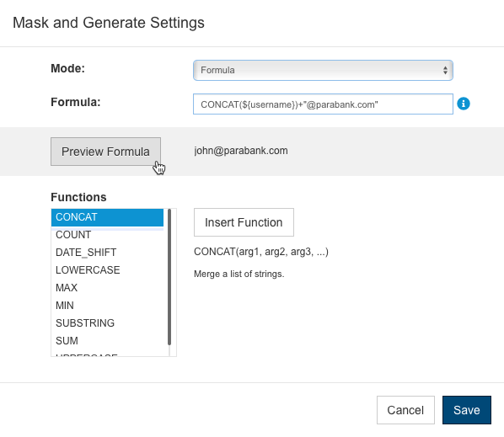Click the Functions list scrollbar
Viewport: 504px width, 437px height.
coord(169,277)
